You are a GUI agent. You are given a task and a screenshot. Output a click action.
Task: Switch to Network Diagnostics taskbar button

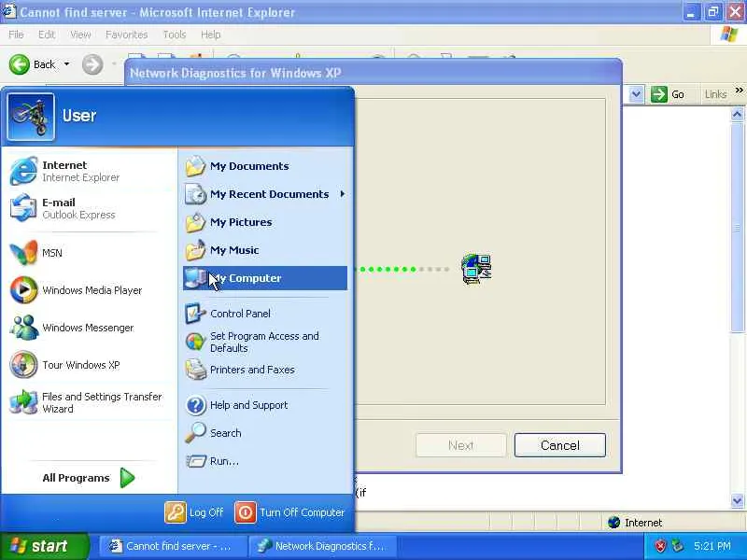click(322, 546)
